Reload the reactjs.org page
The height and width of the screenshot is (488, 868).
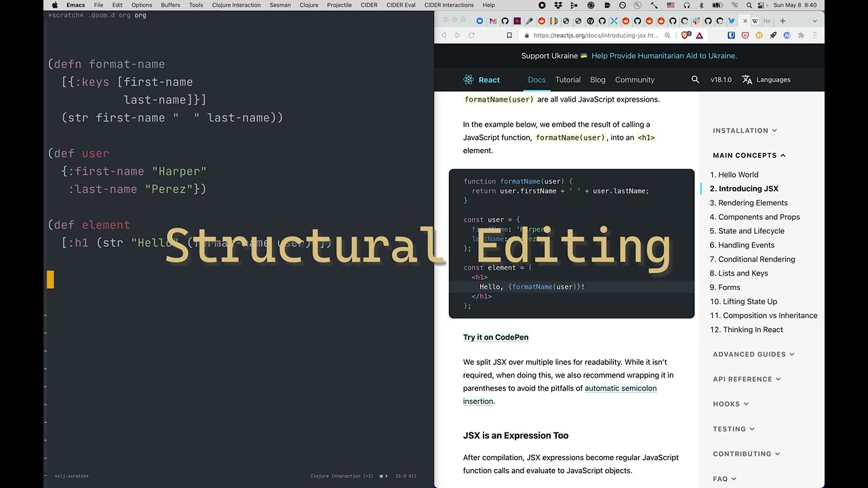(x=471, y=35)
